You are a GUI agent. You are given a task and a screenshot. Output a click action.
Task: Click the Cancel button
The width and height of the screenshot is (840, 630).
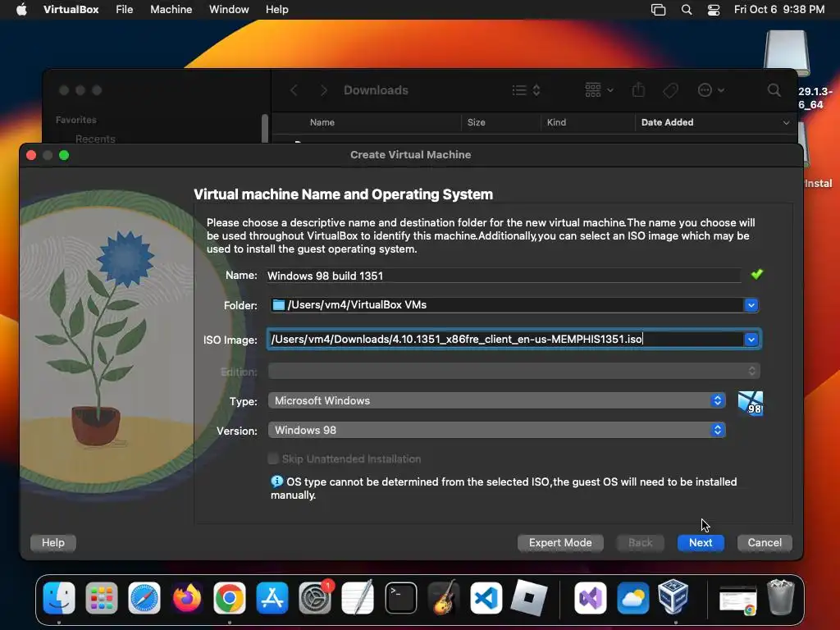pos(765,543)
